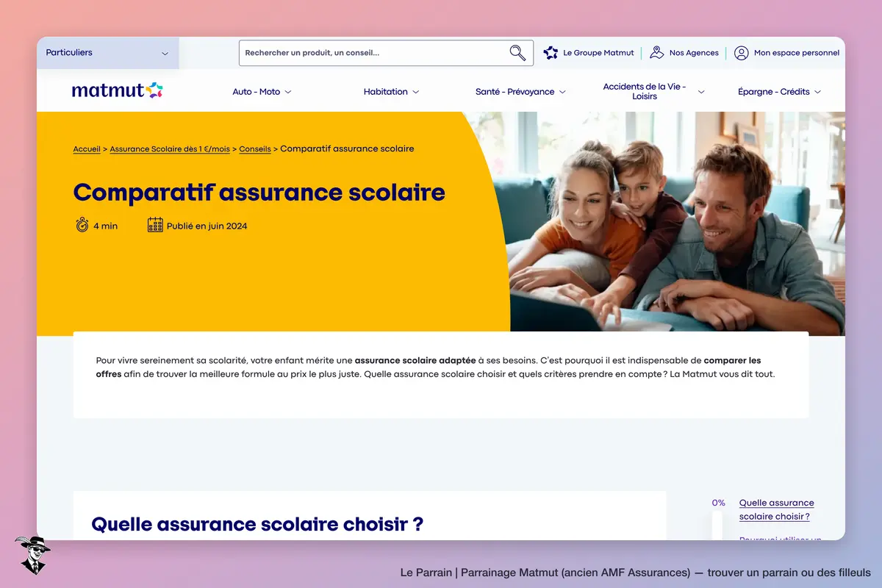Click the calendar publication date icon
Screen dimensions: 882x588
pos(155,225)
